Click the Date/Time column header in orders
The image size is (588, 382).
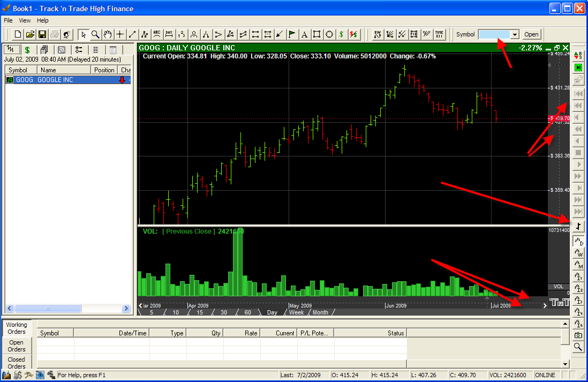(x=111, y=333)
